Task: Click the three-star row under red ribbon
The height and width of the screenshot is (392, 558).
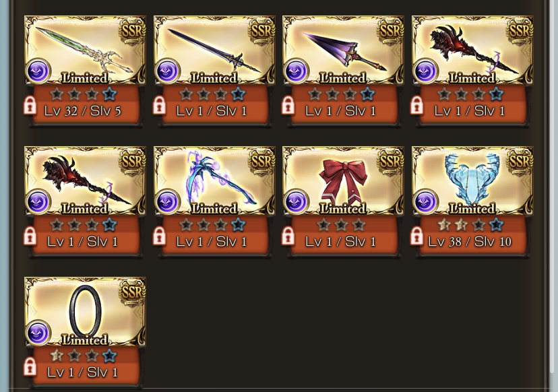Action: pos(341,225)
